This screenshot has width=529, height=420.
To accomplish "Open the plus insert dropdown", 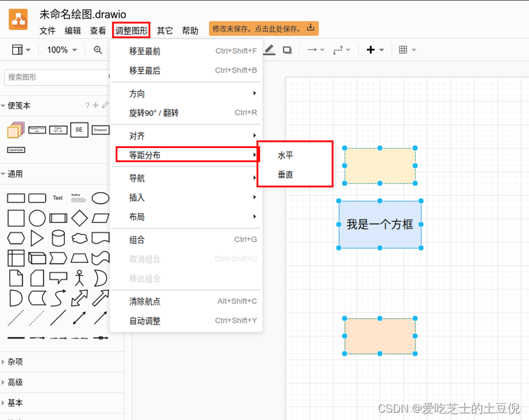I will [x=375, y=50].
